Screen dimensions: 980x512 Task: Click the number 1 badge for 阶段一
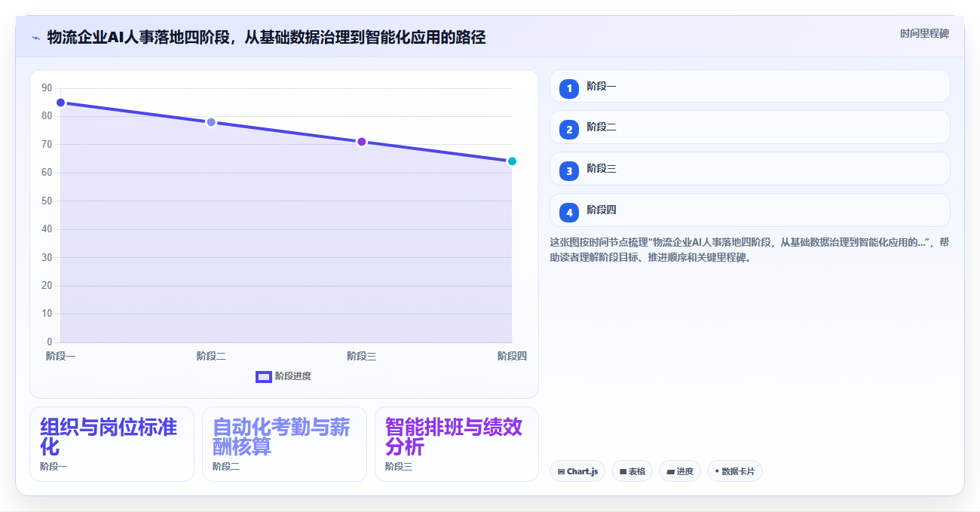pos(569,88)
